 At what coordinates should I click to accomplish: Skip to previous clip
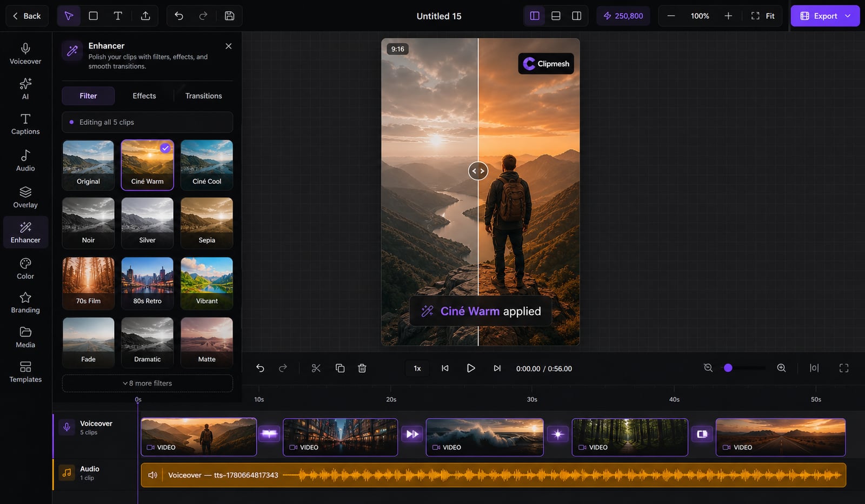click(x=445, y=368)
